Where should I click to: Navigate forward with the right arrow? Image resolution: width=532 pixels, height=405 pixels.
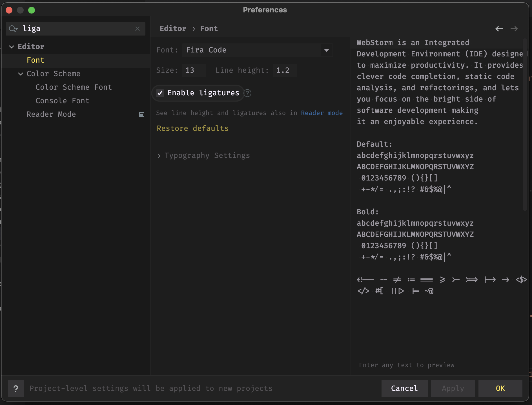[514, 29]
